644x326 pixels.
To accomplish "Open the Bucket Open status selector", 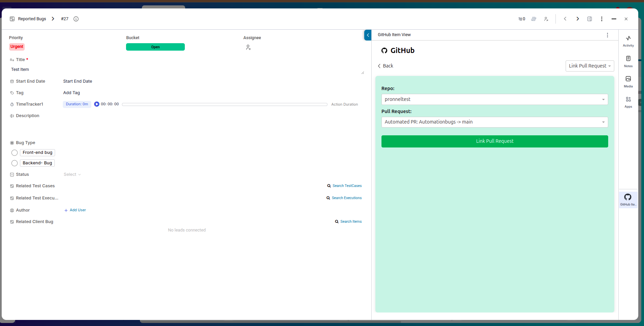I will (155, 47).
